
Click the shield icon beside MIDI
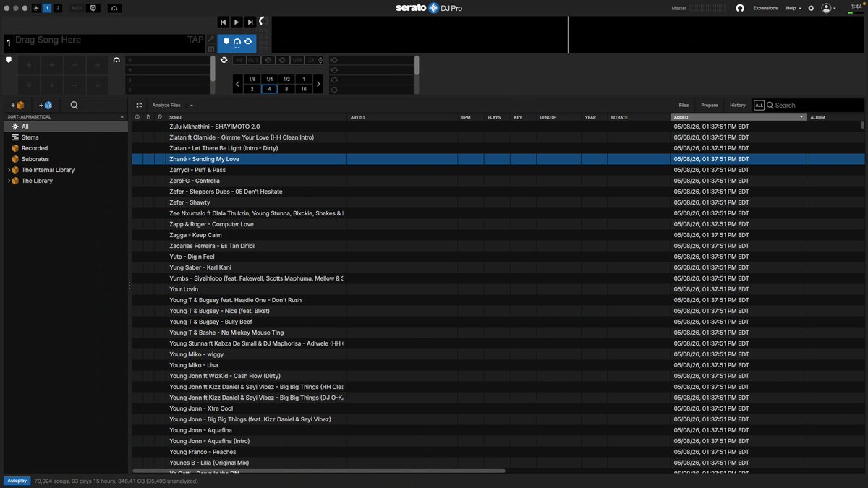[x=93, y=8]
